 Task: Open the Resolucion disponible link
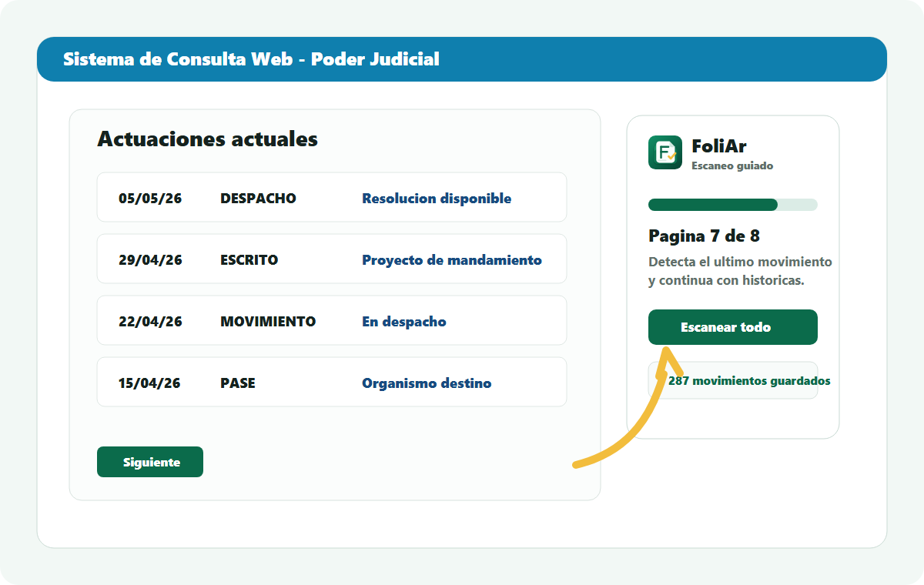click(x=437, y=199)
